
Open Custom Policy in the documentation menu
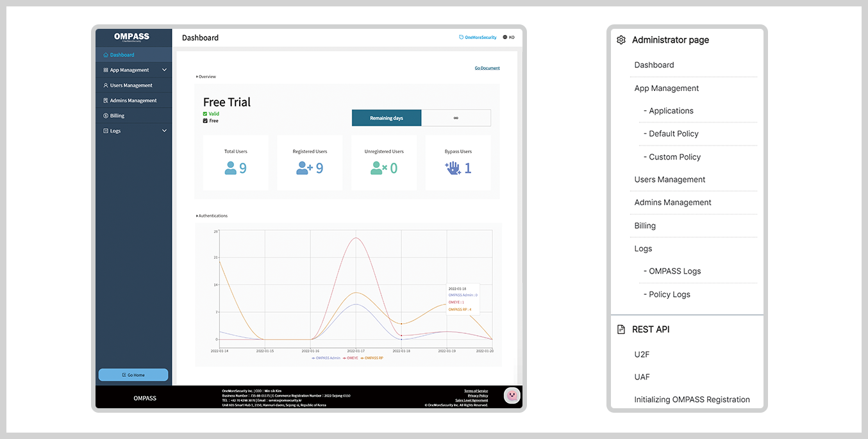pos(674,157)
